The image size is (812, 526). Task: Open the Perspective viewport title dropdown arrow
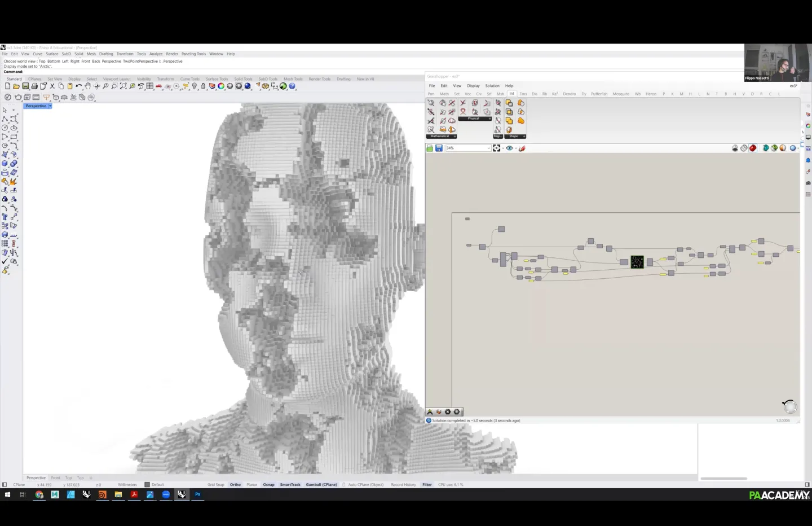(50, 106)
